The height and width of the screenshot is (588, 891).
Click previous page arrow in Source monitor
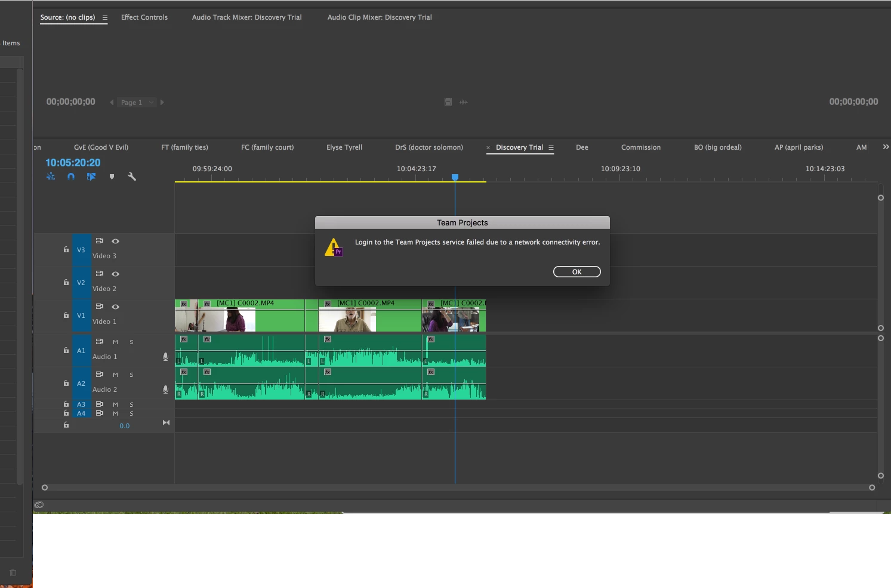tap(112, 103)
